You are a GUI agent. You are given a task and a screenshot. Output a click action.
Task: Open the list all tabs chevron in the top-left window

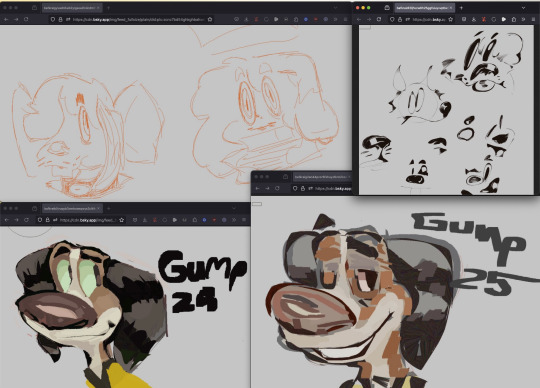tap(335, 8)
